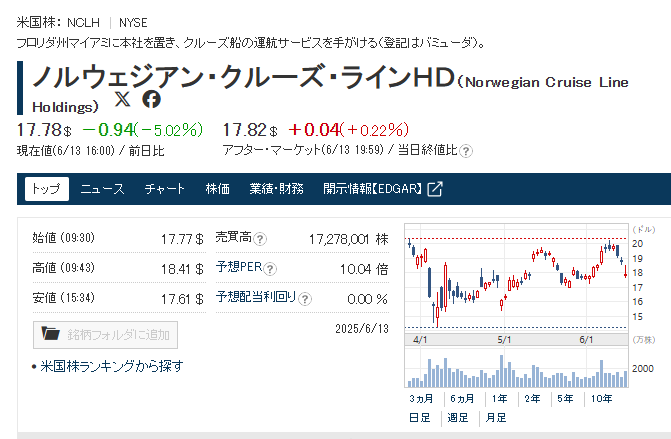Set chart range to 10年

coord(602,399)
